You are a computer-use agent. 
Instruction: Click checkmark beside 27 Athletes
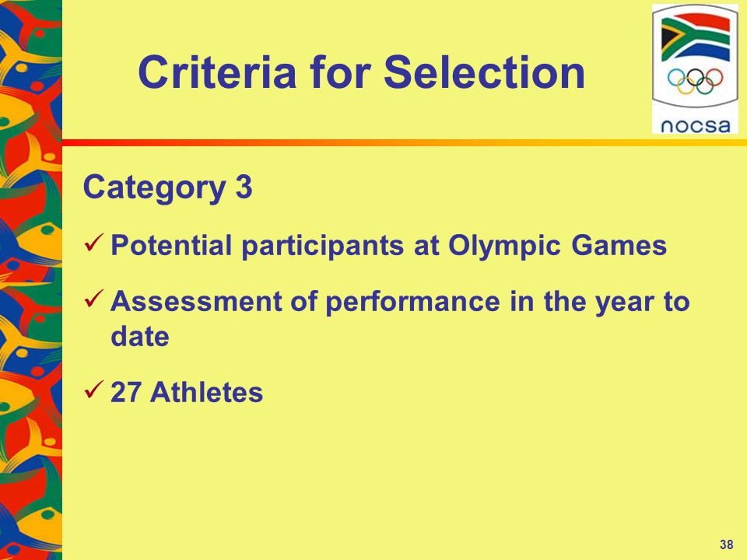(94, 389)
